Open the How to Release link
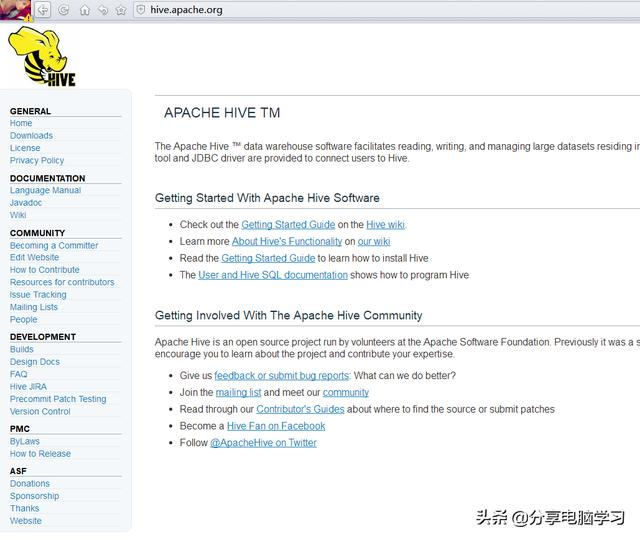Screen dimensions: 640x540 pos(40,453)
